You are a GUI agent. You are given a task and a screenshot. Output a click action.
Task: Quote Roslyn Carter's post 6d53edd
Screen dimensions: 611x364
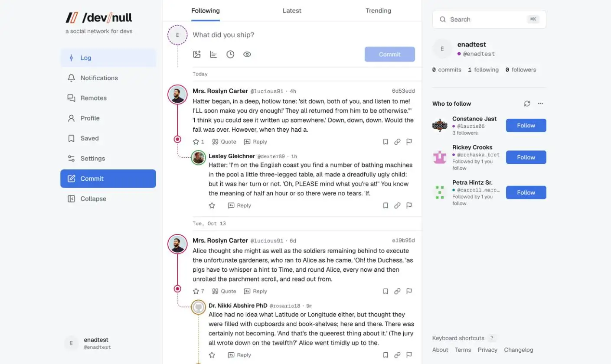[x=224, y=142]
